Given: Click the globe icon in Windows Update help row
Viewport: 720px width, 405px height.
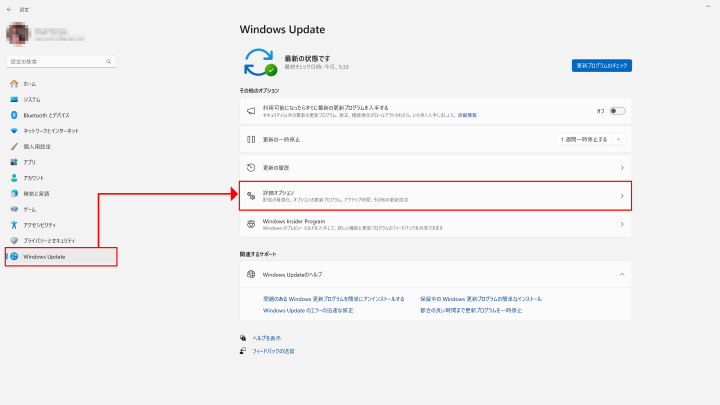Looking at the screenshot, I should pyautogui.click(x=251, y=274).
